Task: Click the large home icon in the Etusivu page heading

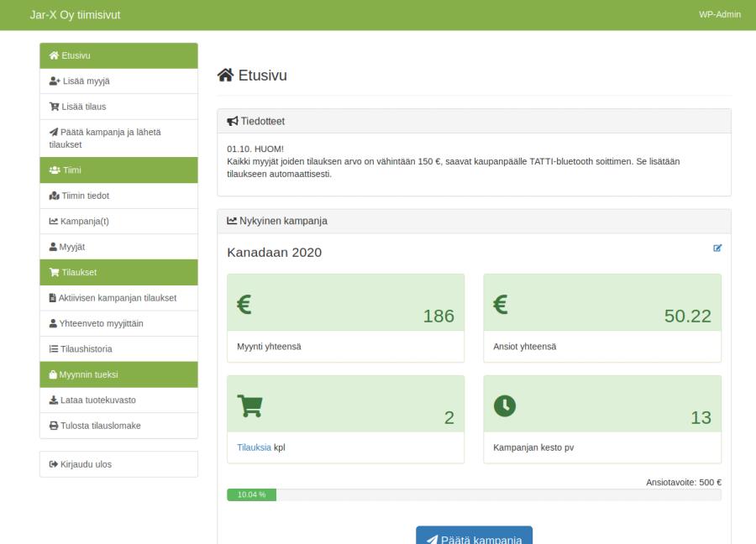Action: [x=225, y=76]
